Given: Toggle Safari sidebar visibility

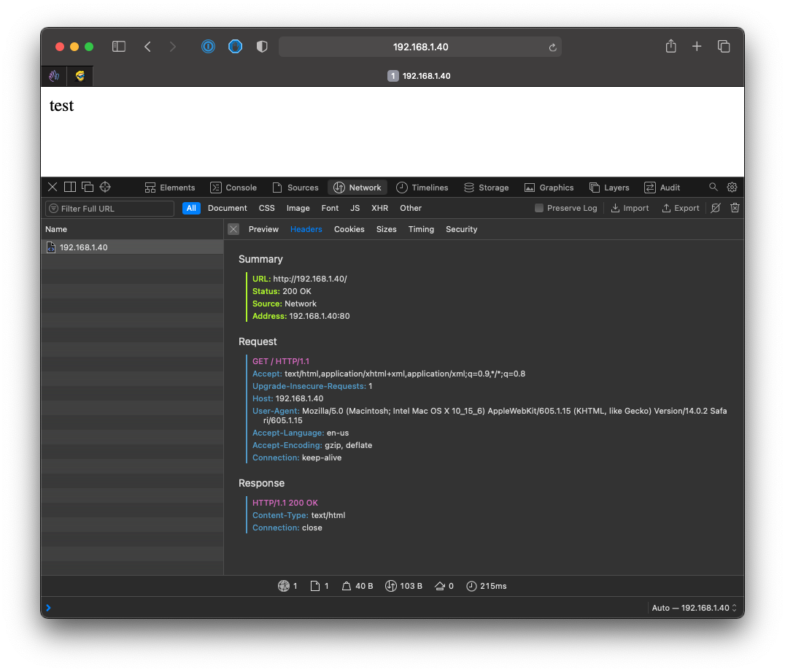Looking at the screenshot, I should [x=119, y=47].
